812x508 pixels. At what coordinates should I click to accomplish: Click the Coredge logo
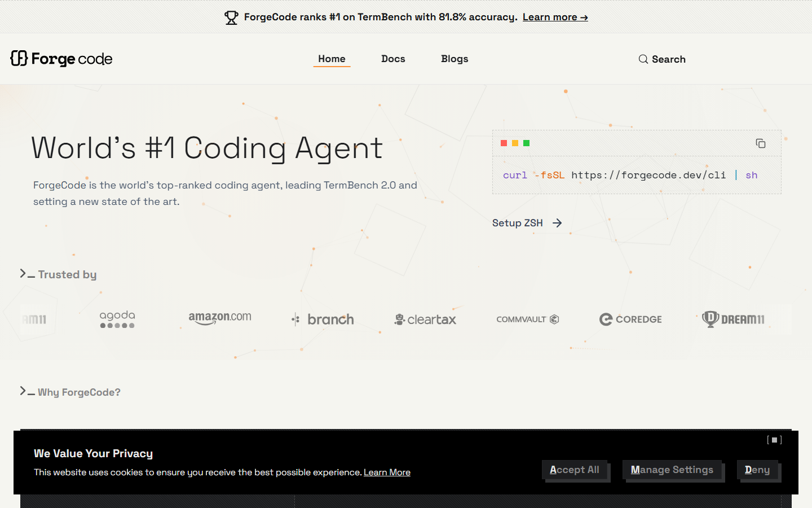click(x=630, y=319)
